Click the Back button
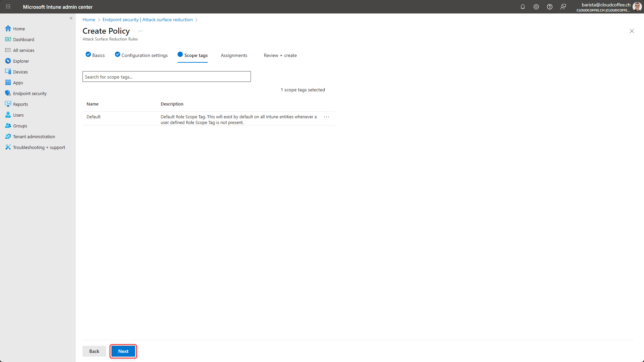This screenshot has width=644, height=362. [x=94, y=351]
